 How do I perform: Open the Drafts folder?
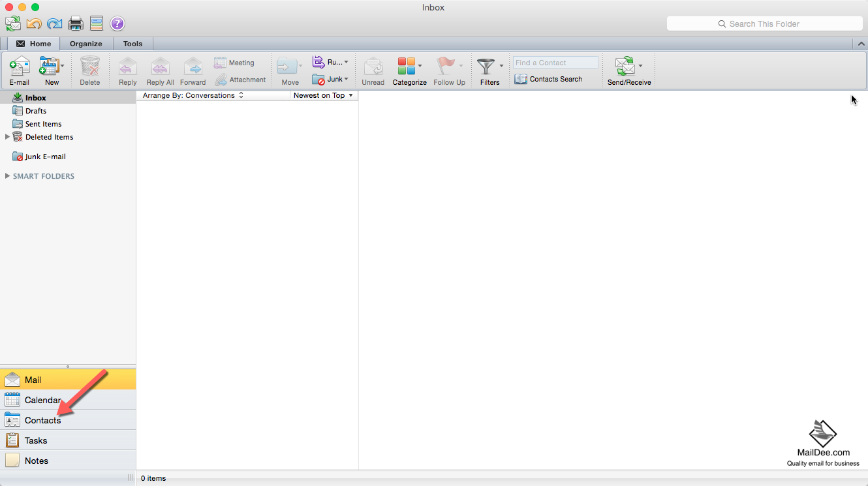coord(36,111)
